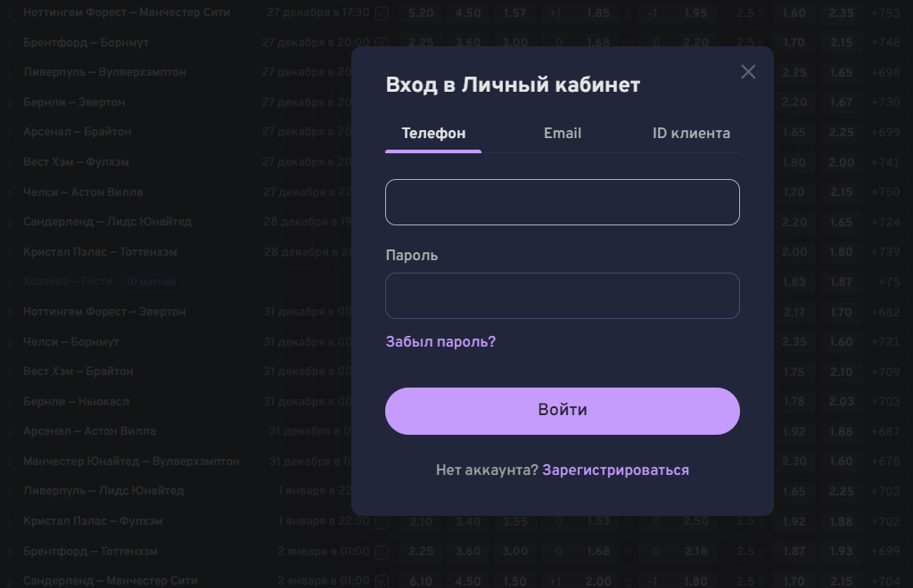Expand the Арсенал – Брайтон row chevron
Screen dimensions: 913x588
click(10, 132)
